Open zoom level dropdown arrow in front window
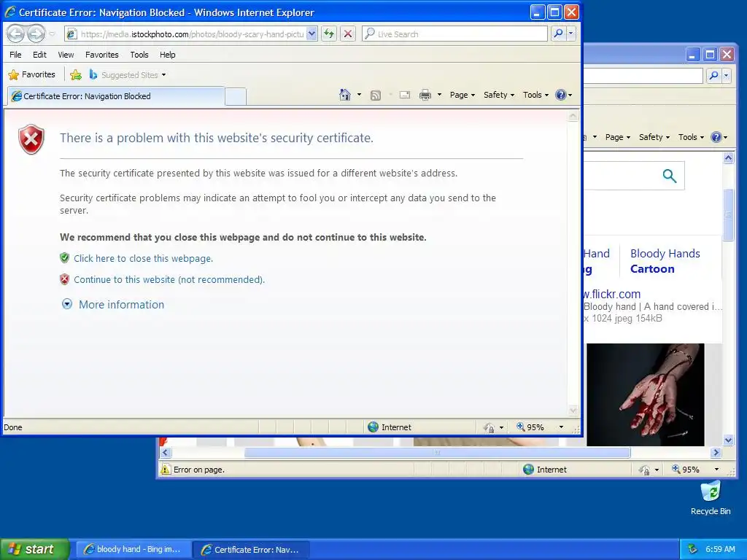This screenshot has height=560, width=747. click(x=561, y=427)
